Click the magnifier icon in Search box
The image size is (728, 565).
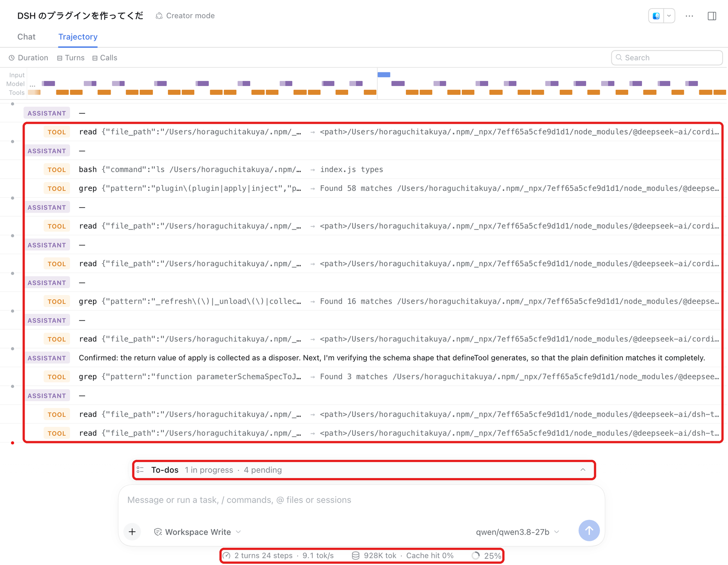[x=619, y=57]
